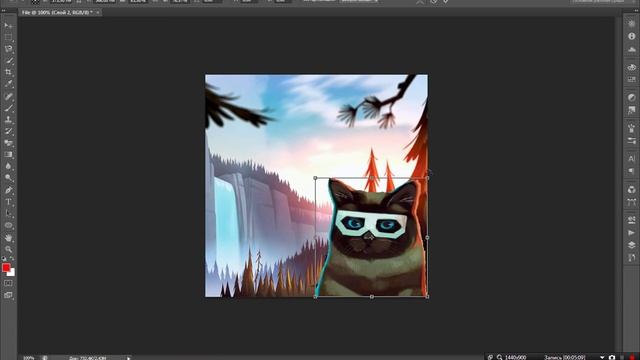Select the Brush tool
Viewport: 640px width, 360px height.
coord(8,108)
